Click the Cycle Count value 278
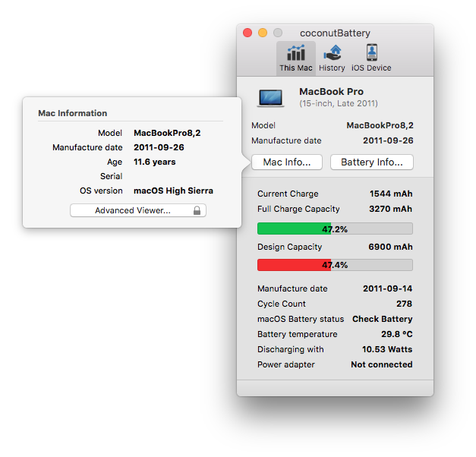 click(x=405, y=304)
